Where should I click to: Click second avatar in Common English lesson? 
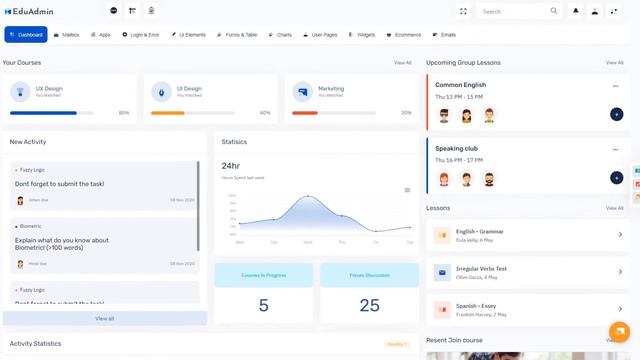(x=467, y=116)
